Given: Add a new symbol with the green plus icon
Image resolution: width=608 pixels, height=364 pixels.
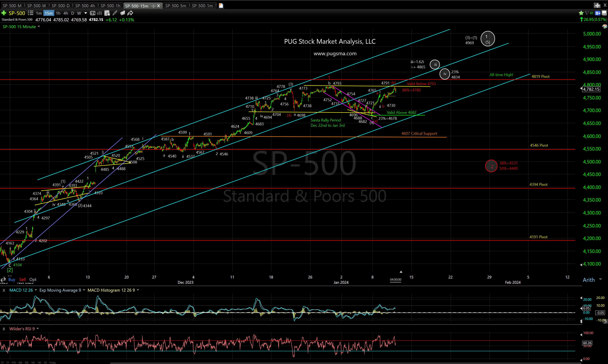Looking at the screenshot, I should (x=4, y=13).
